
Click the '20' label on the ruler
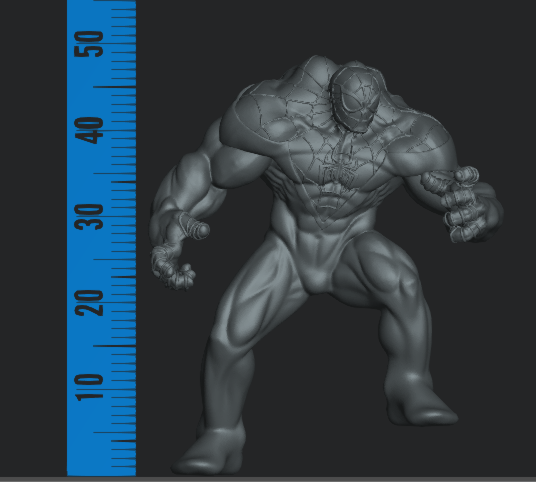pos(89,303)
